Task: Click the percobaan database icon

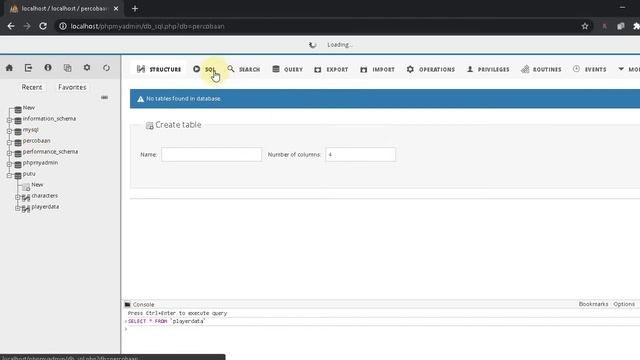Action: pos(18,143)
